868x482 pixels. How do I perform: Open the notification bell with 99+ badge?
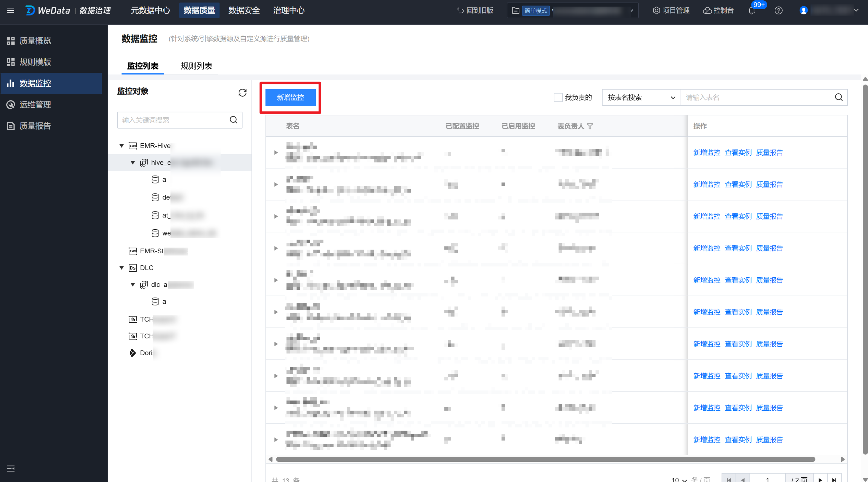click(752, 10)
